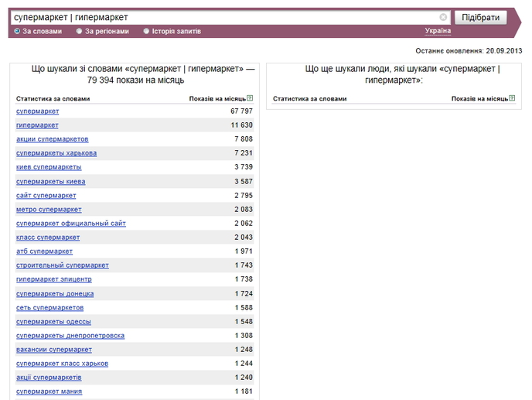Open the 'Україна' region selector
The width and height of the screenshot is (532, 400).
tap(438, 31)
